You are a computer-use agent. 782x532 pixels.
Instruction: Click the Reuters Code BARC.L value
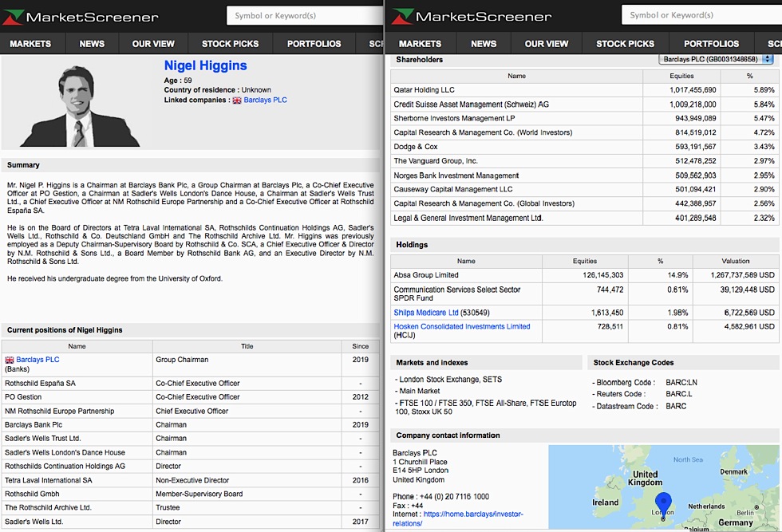click(x=679, y=394)
